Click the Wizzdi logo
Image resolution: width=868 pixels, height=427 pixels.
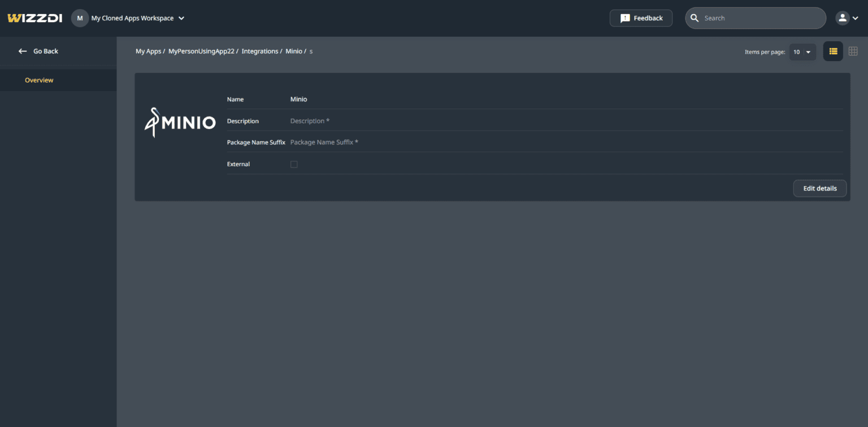tap(35, 18)
